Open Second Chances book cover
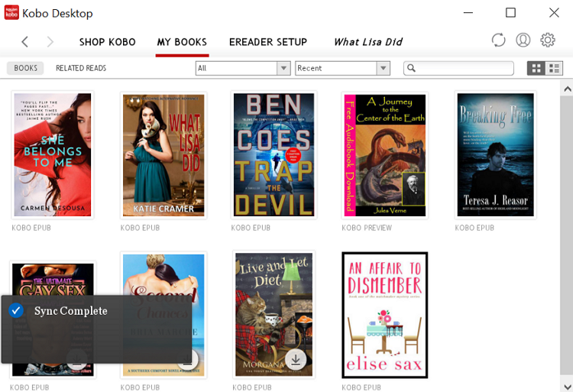The width and height of the screenshot is (573, 392). [163, 315]
